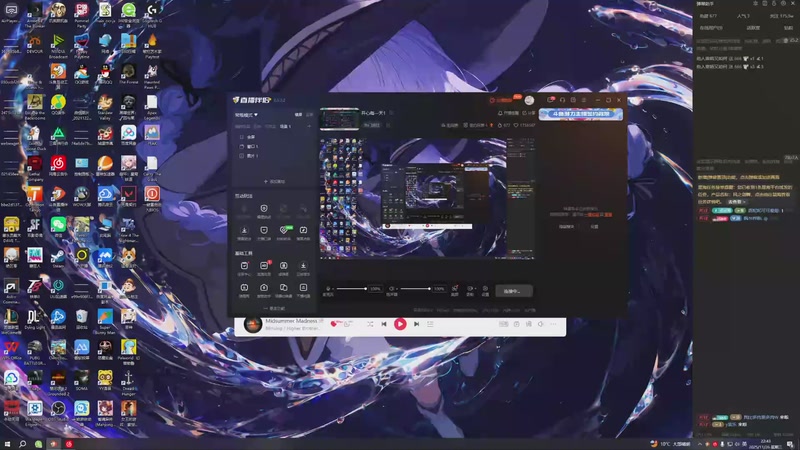Select the first source row in the source list
Screen dimensions: 800x450
tap(274, 137)
